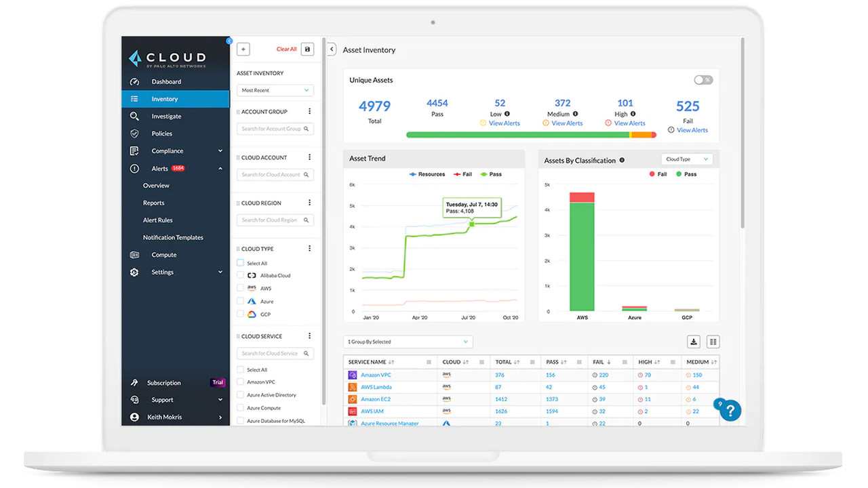Expand the Support menu chevron
This screenshot has height=488, width=868.
click(x=220, y=400)
